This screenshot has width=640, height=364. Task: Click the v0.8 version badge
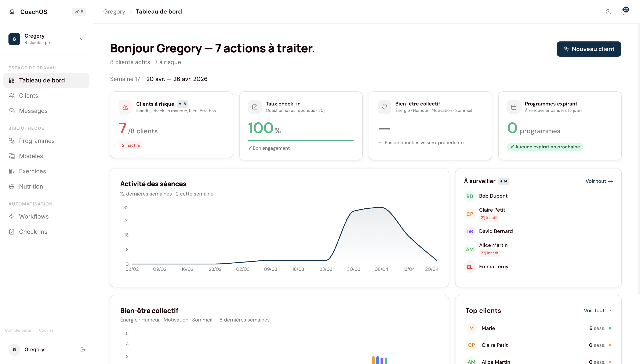click(x=79, y=12)
